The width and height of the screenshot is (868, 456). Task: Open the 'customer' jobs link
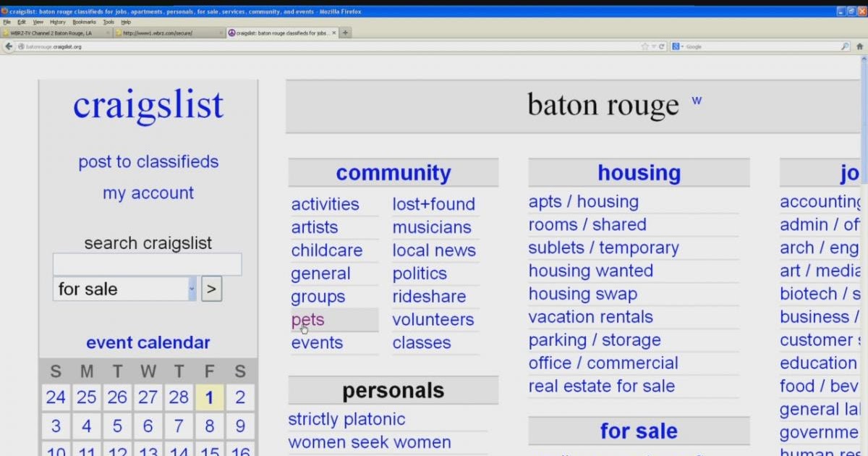pyautogui.click(x=820, y=340)
